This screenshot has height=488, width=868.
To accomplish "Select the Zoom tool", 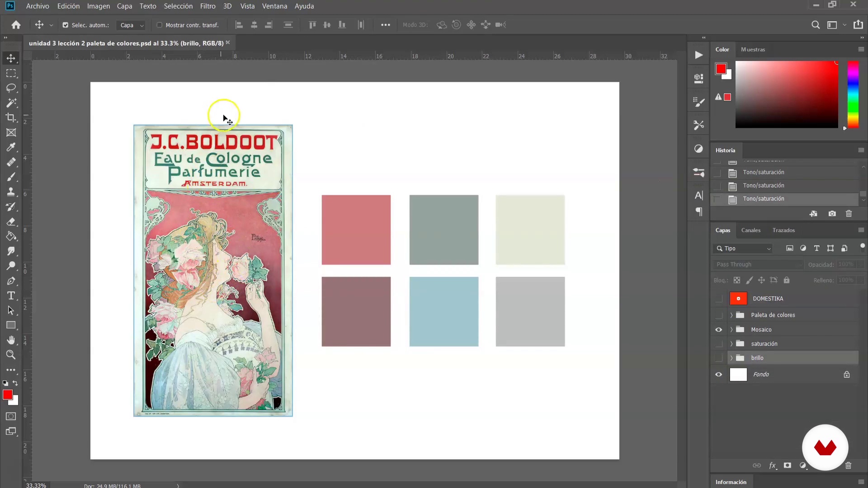I will 11,355.
